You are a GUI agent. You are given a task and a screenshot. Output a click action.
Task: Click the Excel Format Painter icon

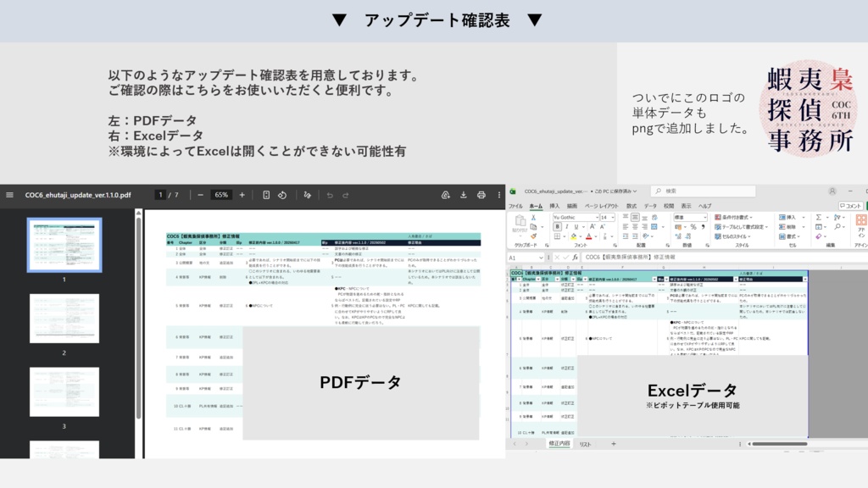tap(534, 236)
